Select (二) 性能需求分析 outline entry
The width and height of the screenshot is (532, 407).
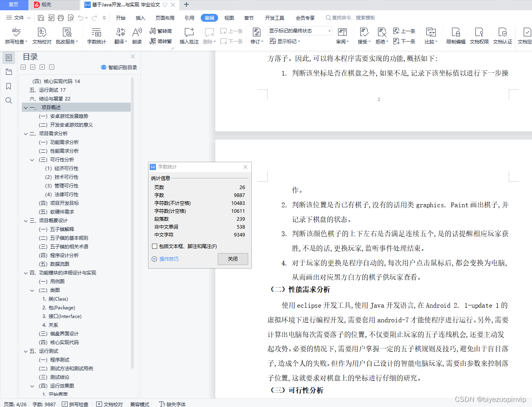(x=59, y=151)
